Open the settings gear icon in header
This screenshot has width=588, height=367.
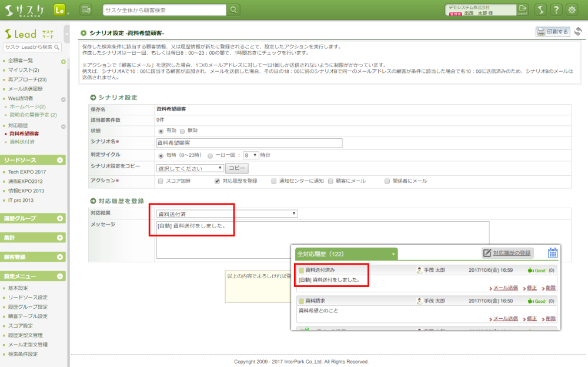pyautogui.click(x=570, y=9)
